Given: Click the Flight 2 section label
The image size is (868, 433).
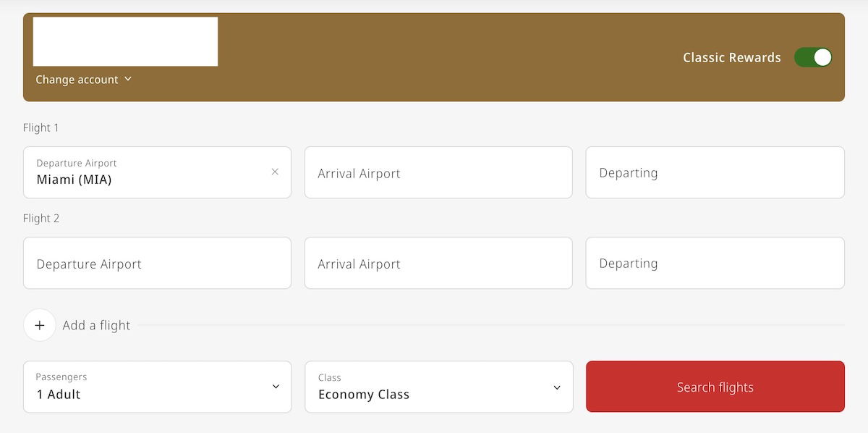Looking at the screenshot, I should 41,218.
